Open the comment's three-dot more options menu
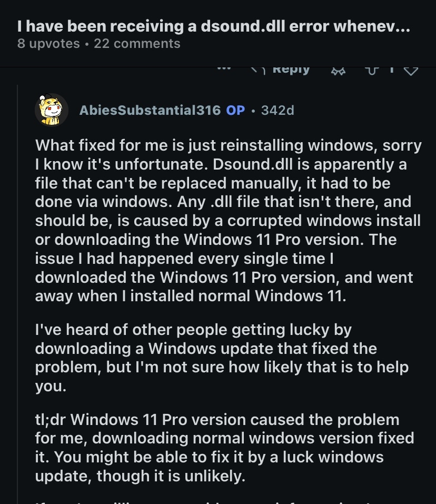 224,69
